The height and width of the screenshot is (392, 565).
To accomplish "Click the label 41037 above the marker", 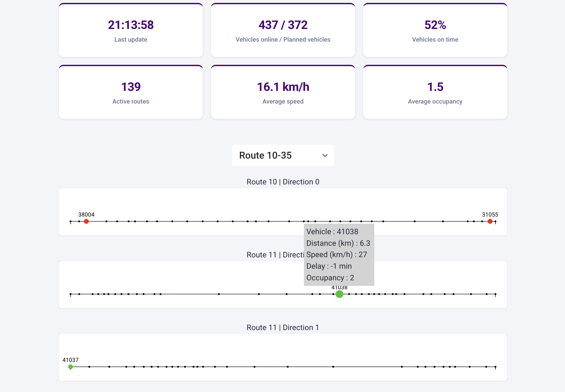I will pos(70,360).
